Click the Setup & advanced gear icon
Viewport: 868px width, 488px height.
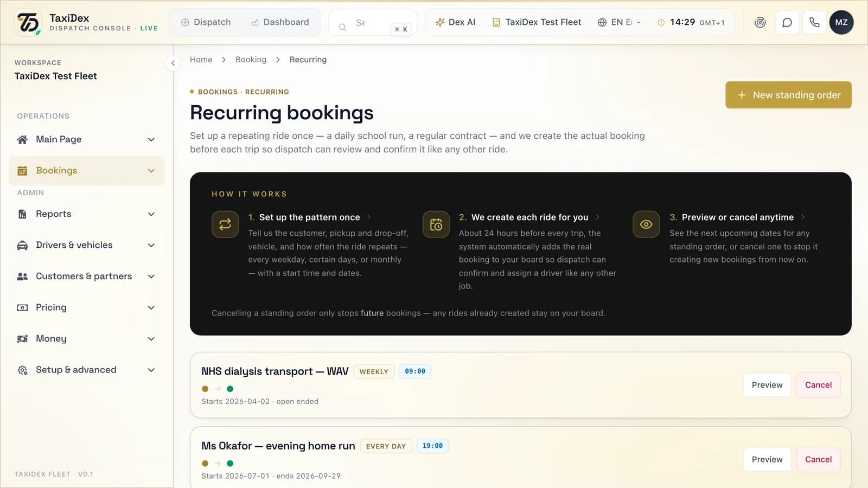click(x=22, y=370)
